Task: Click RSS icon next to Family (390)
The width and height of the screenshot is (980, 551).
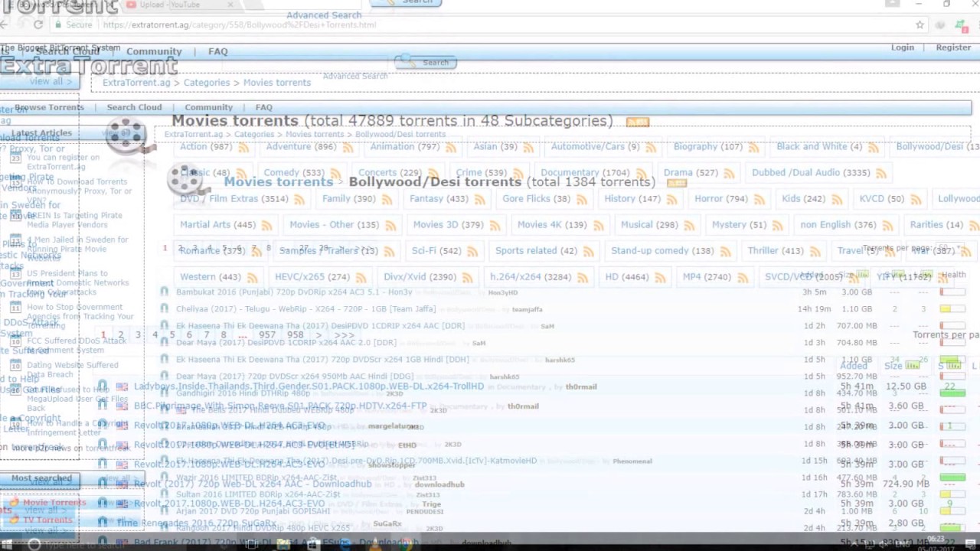Action: tap(387, 200)
